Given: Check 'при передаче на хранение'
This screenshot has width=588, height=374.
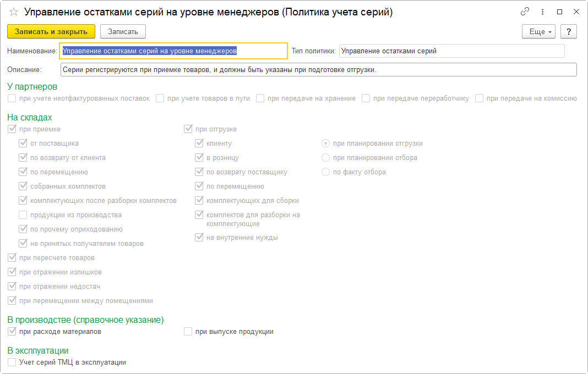Looking at the screenshot, I should pos(260,98).
